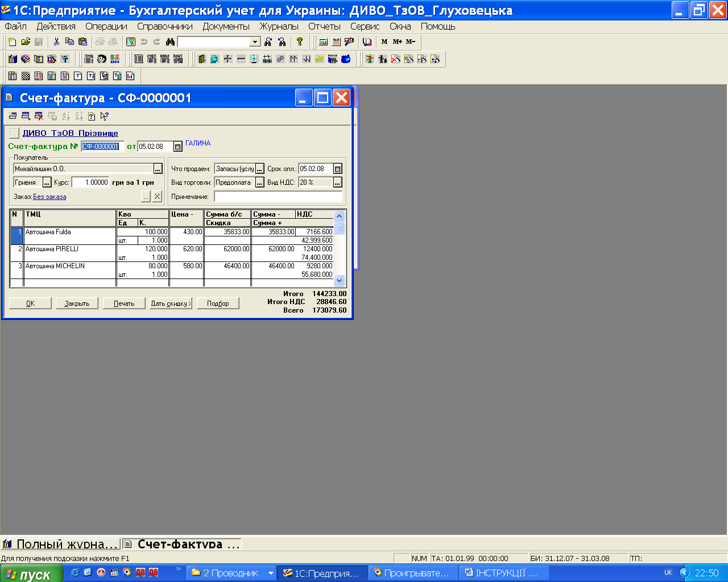Click the New row icon in invoice toolbar

[13, 116]
